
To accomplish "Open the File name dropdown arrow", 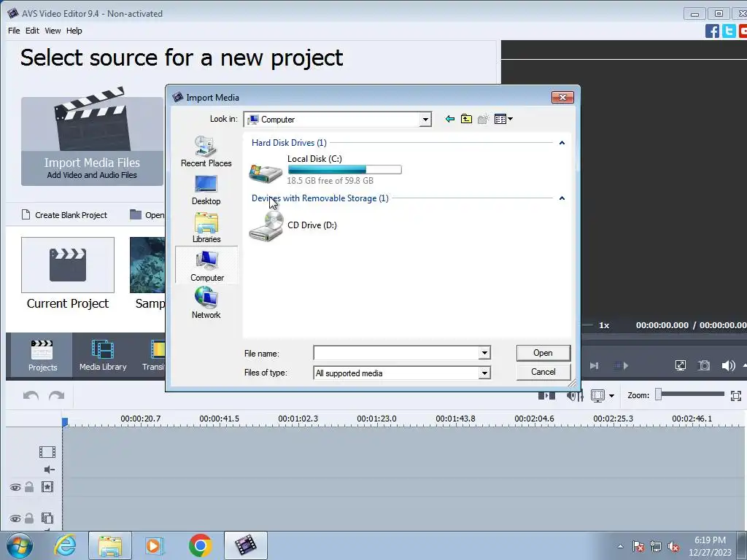I will (x=484, y=353).
